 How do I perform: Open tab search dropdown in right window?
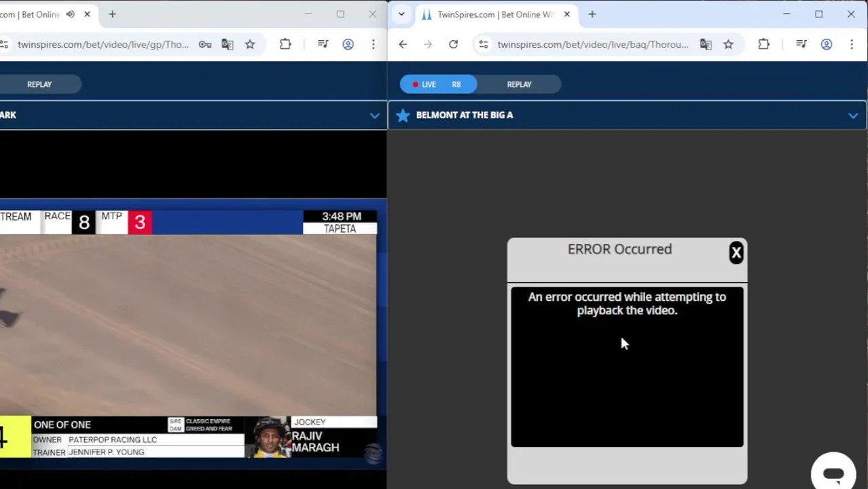pos(401,14)
